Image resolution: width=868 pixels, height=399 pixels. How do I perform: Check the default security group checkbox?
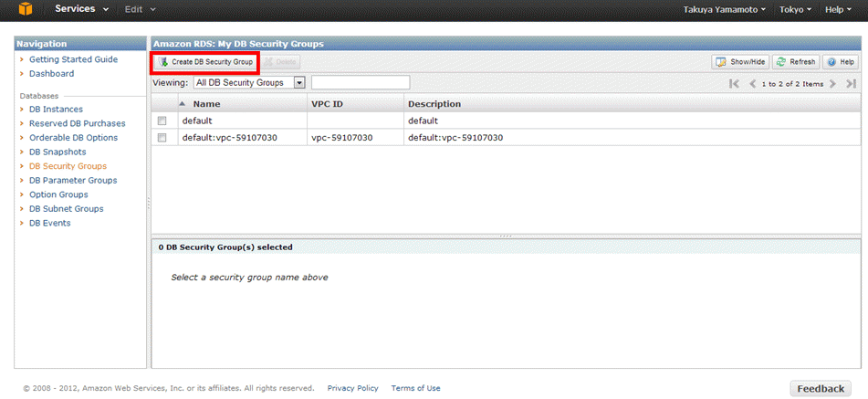[162, 121]
